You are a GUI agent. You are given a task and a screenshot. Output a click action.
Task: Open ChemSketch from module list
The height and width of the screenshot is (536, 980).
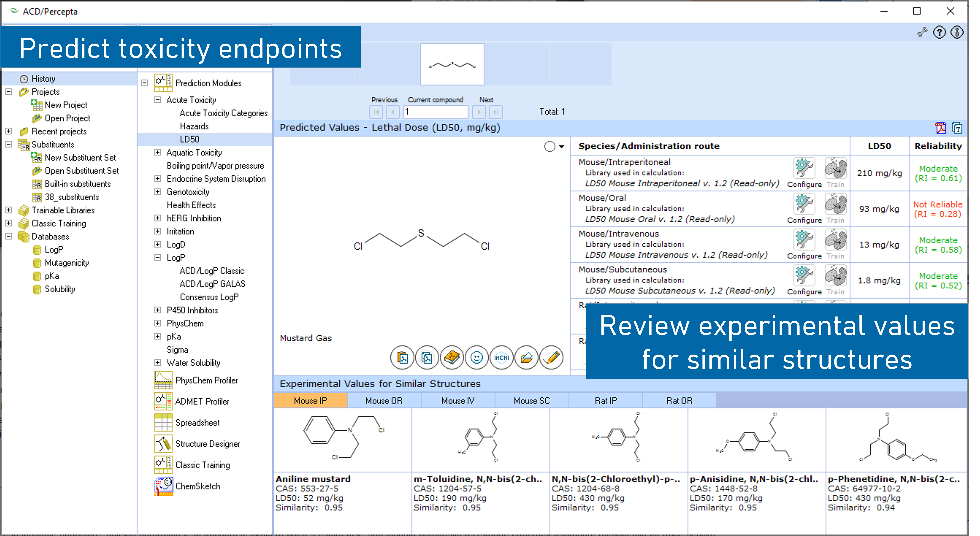click(197, 486)
